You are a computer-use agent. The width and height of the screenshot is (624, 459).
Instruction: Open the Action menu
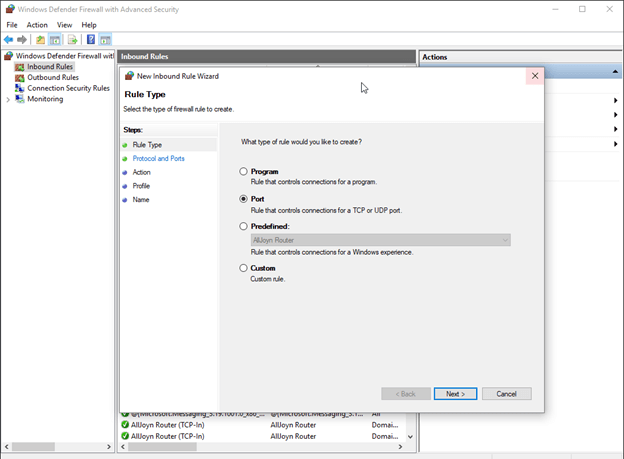37,25
